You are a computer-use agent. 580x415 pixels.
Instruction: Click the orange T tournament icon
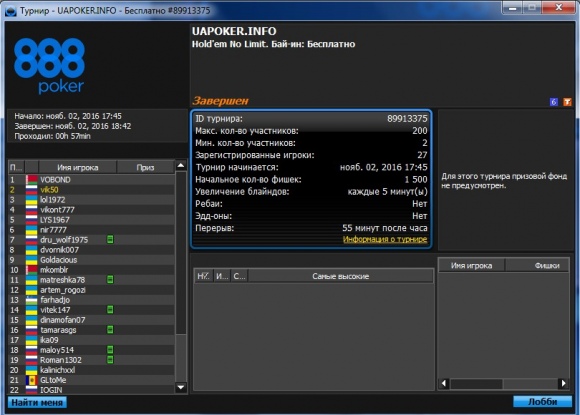(567, 102)
